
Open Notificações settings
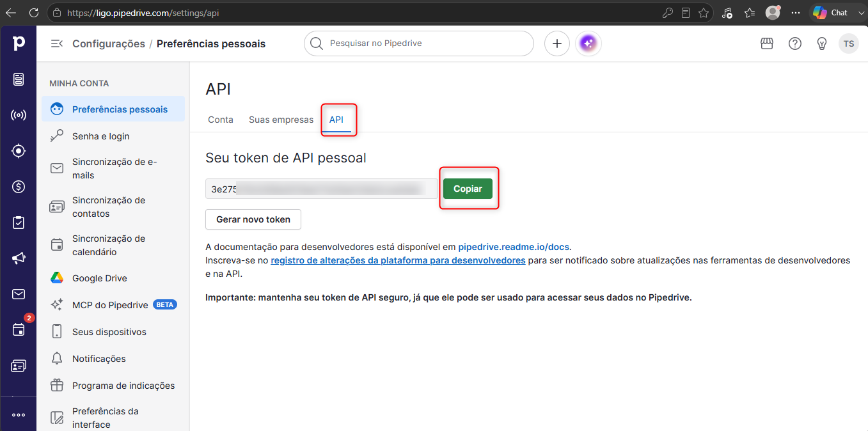pos(113,359)
